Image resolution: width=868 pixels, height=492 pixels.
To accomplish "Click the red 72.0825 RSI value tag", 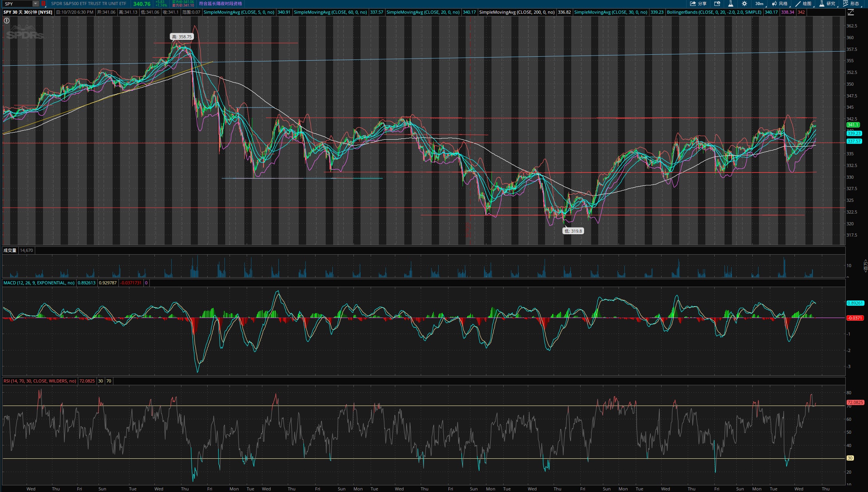I will [855, 402].
